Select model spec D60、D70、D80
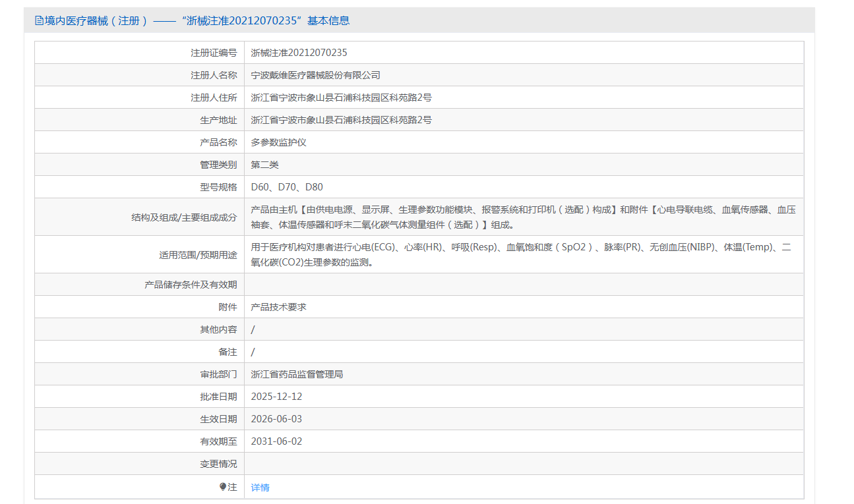 click(x=287, y=187)
